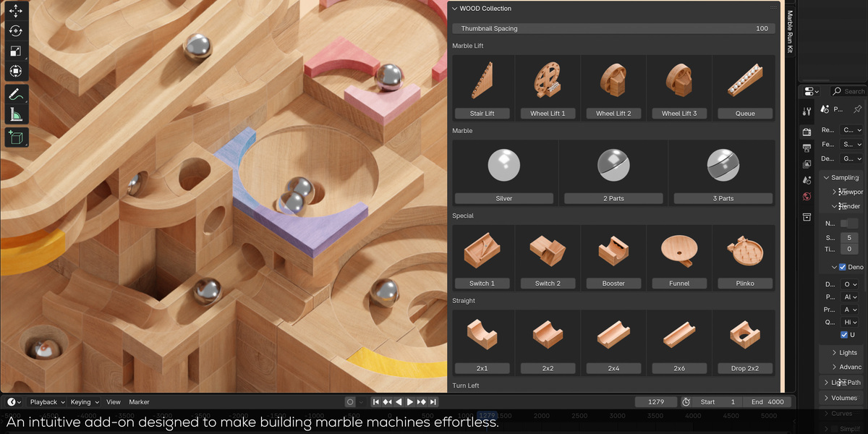Toggle the Noise Threshold switch

848,224
